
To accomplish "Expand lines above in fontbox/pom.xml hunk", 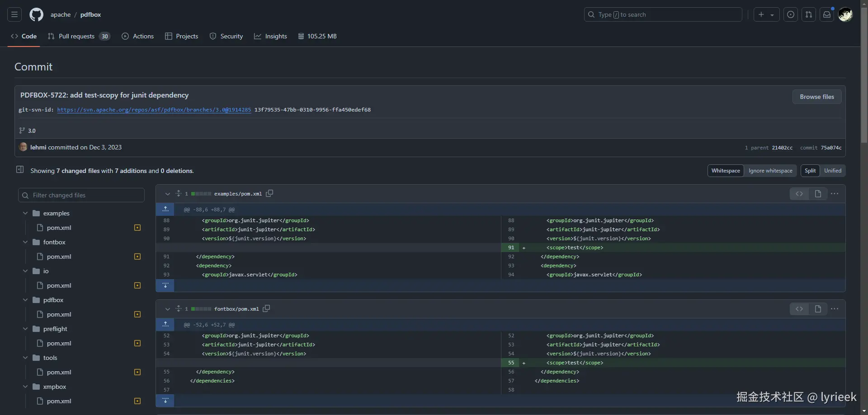I will point(165,324).
